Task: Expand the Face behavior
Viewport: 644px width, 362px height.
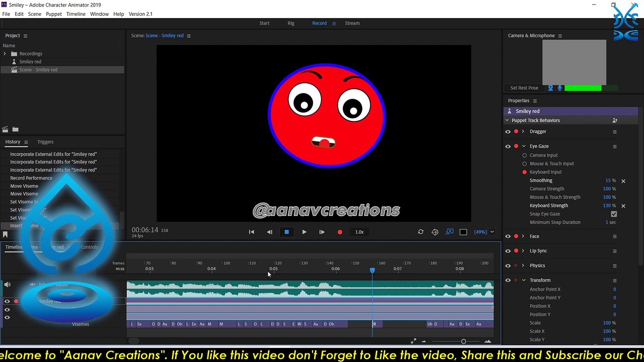Action: click(523, 236)
